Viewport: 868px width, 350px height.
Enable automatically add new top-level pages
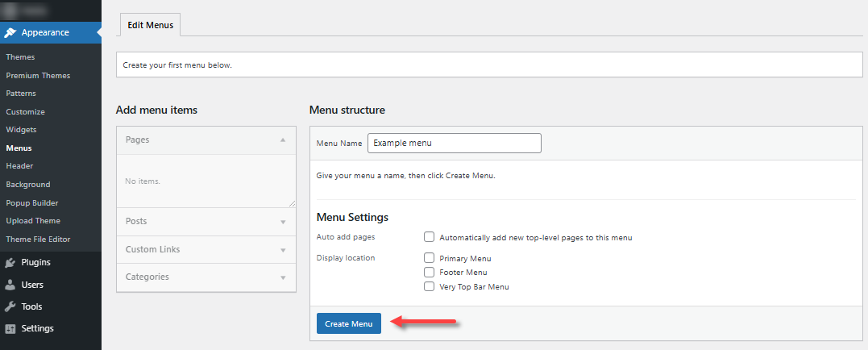[430, 237]
